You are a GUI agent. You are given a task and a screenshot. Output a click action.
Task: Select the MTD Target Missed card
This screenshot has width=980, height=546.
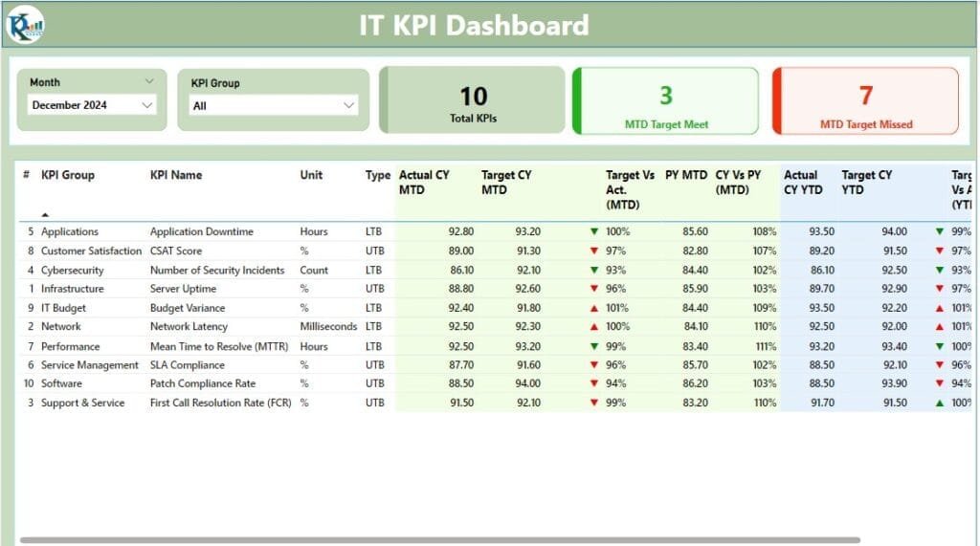click(x=865, y=101)
